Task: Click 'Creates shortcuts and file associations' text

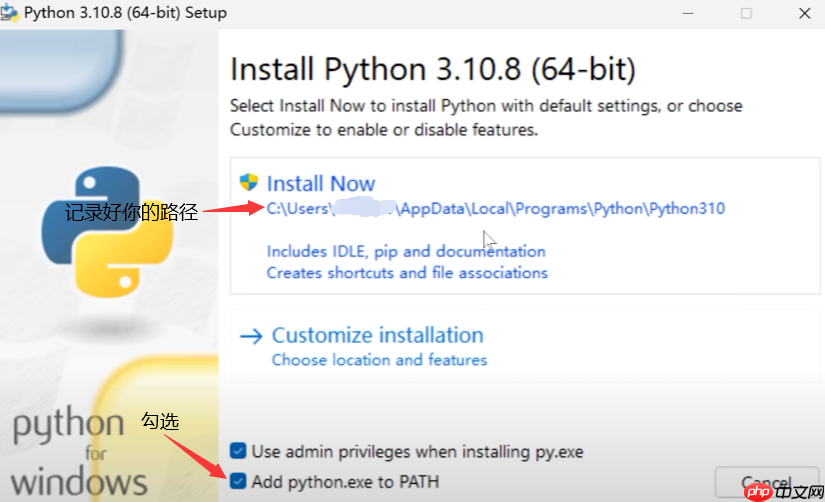Action: pos(407,273)
